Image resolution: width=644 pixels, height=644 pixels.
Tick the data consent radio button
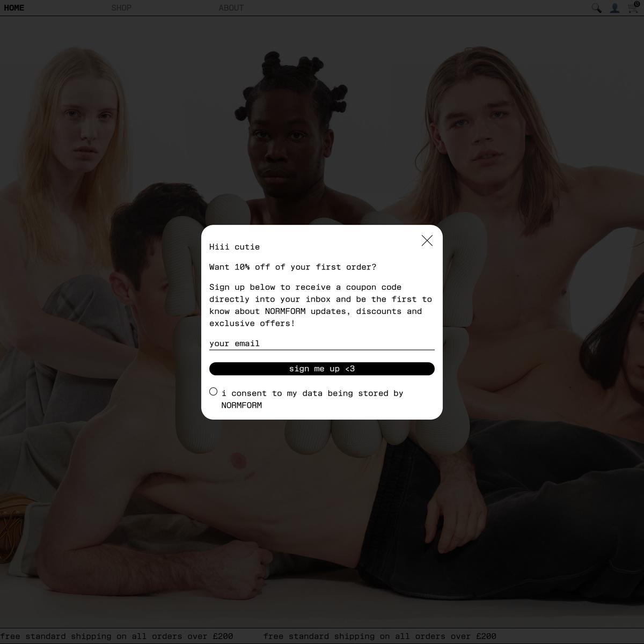point(214,392)
